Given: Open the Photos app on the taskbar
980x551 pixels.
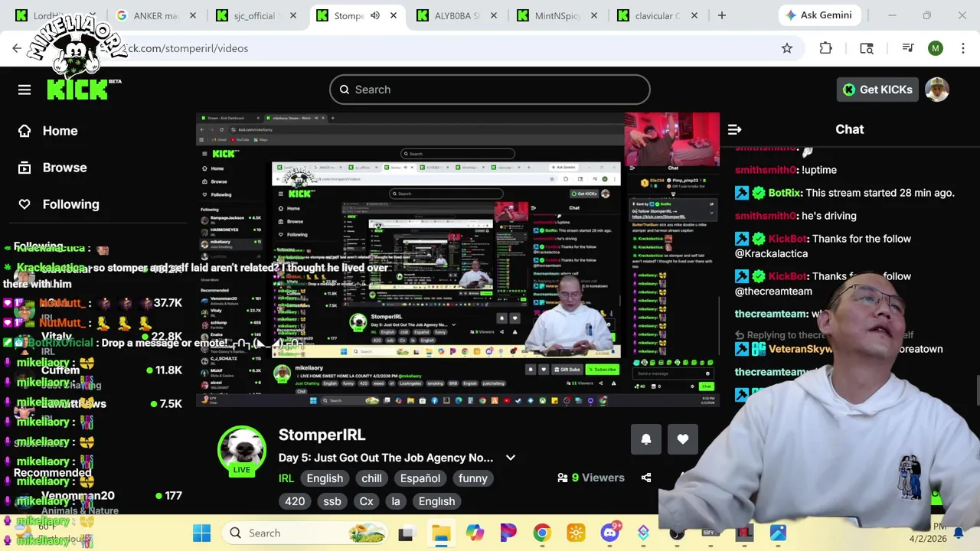Looking at the screenshot, I should pyautogui.click(x=778, y=533).
